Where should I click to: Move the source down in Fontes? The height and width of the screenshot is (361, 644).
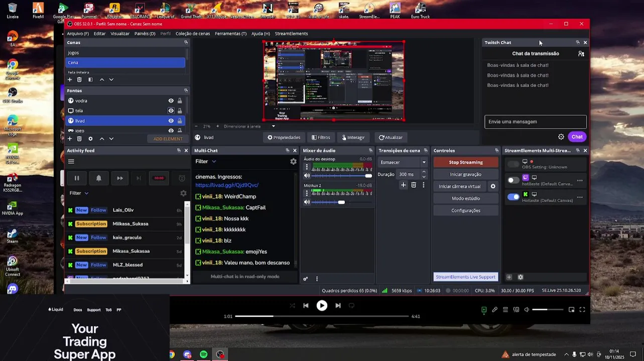click(111, 139)
